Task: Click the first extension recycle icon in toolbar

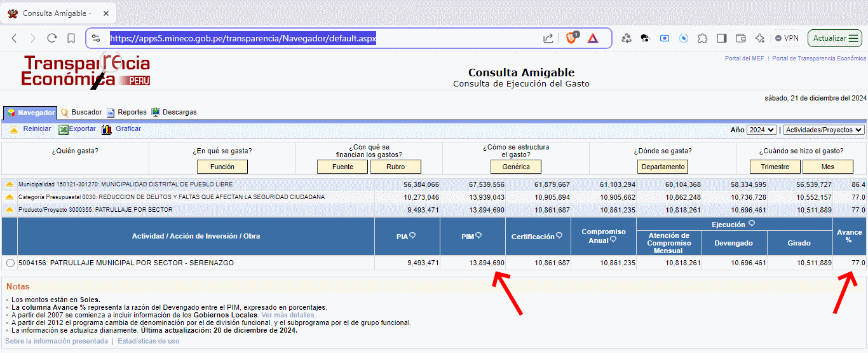Action: coord(627,38)
